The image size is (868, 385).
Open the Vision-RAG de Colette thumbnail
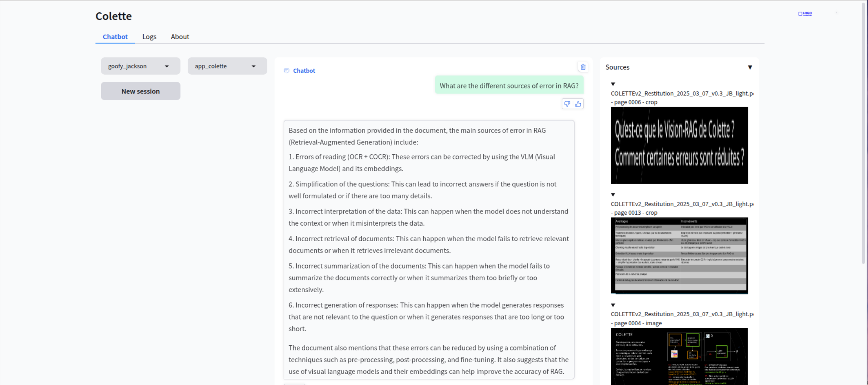[679, 145]
